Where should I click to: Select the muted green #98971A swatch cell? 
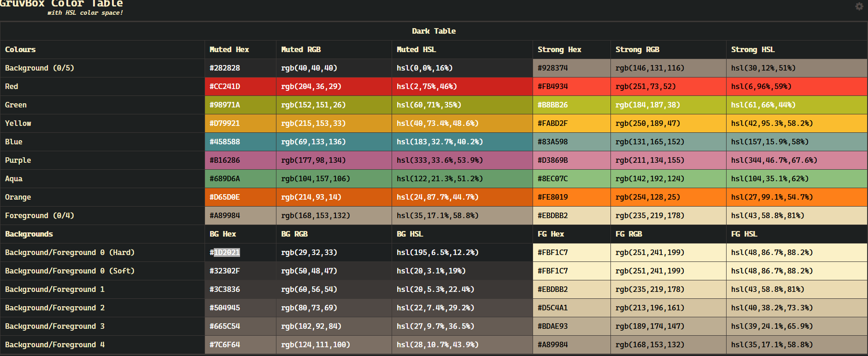click(x=240, y=105)
